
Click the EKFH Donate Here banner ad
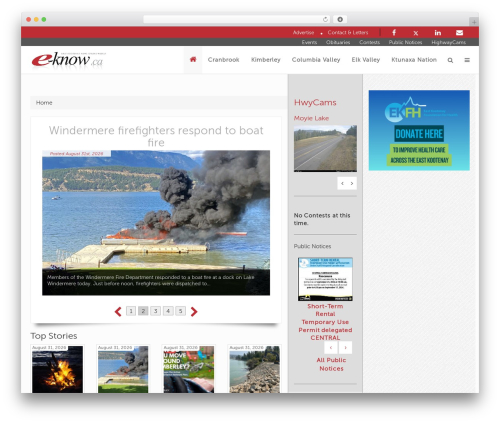coord(419,130)
